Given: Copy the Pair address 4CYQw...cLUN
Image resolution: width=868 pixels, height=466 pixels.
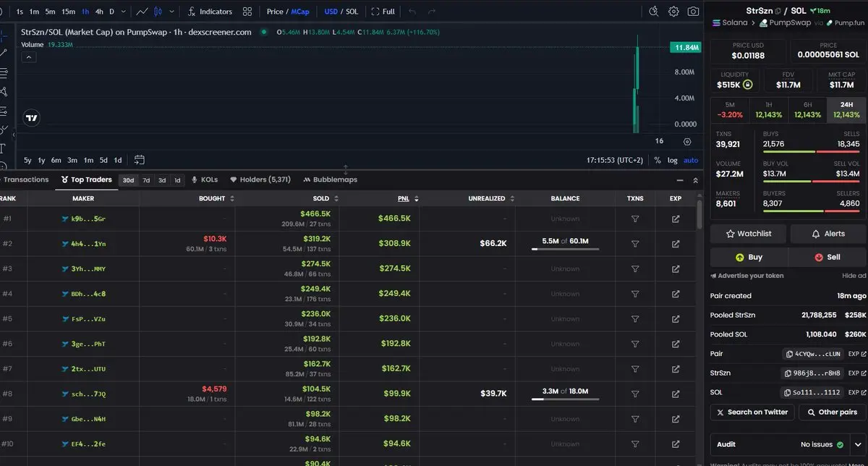Looking at the screenshot, I should tap(814, 354).
